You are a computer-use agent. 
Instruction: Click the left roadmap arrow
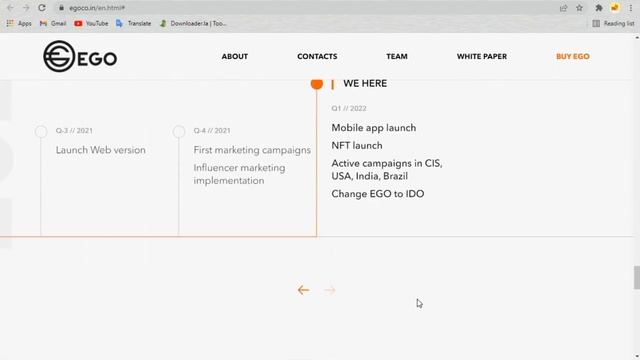tap(303, 290)
